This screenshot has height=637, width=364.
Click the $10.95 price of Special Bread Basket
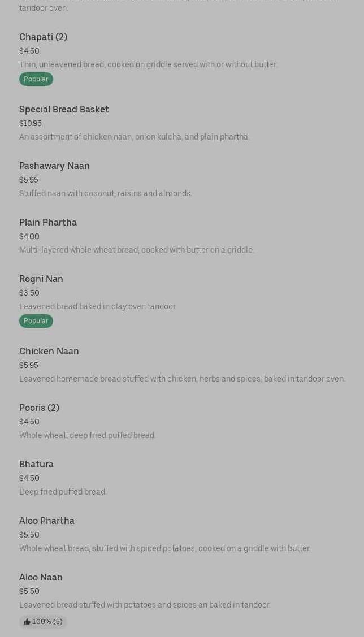[31, 124]
